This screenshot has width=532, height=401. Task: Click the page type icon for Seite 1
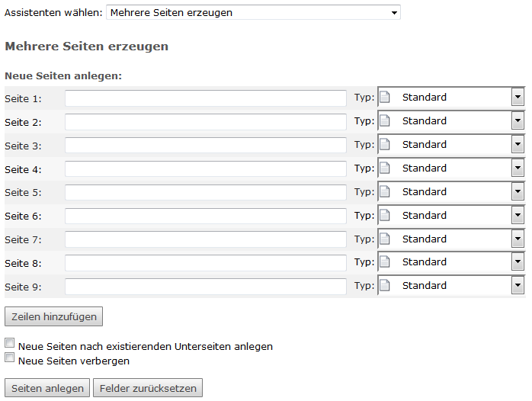click(x=385, y=98)
